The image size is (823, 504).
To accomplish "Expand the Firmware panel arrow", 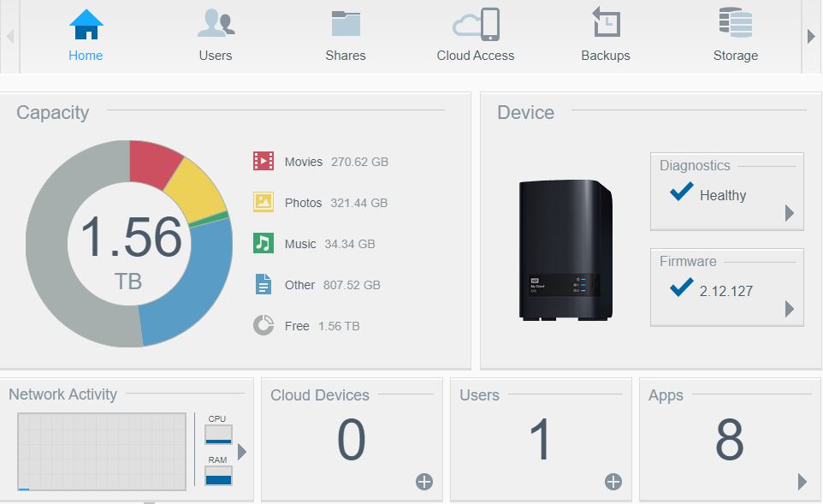I will (x=789, y=309).
